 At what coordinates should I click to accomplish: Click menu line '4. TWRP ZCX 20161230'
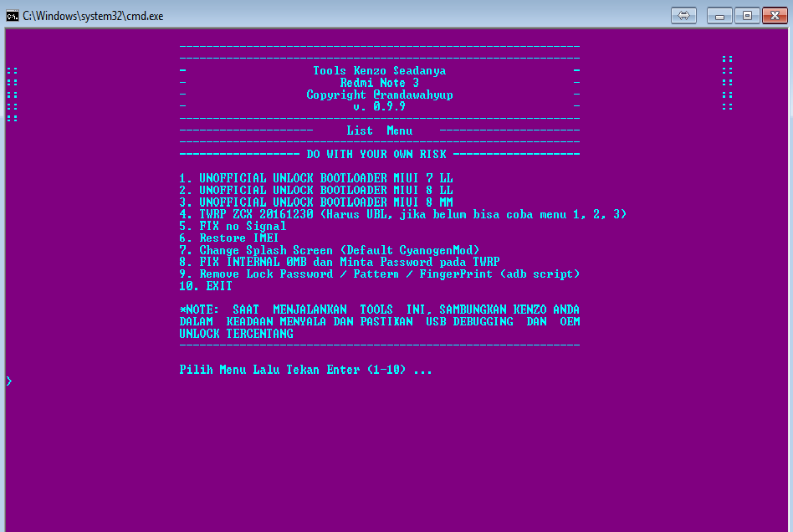click(x=402, y=214)
